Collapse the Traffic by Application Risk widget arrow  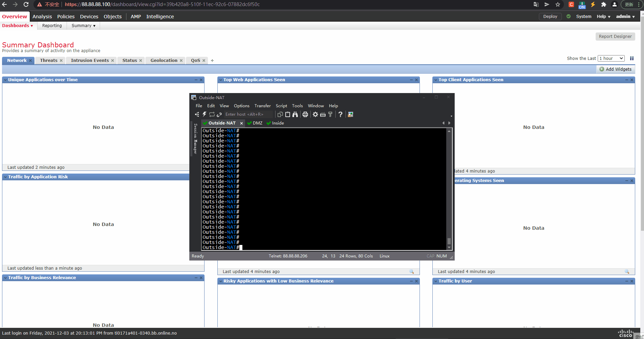[5, 177]
